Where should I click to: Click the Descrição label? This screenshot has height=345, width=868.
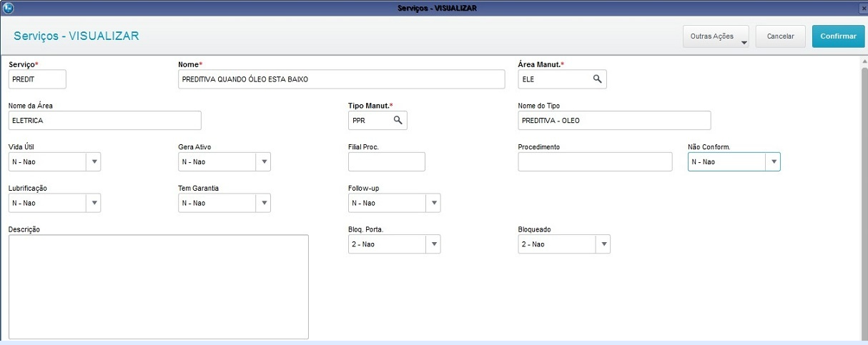click(x=24, y=229)
